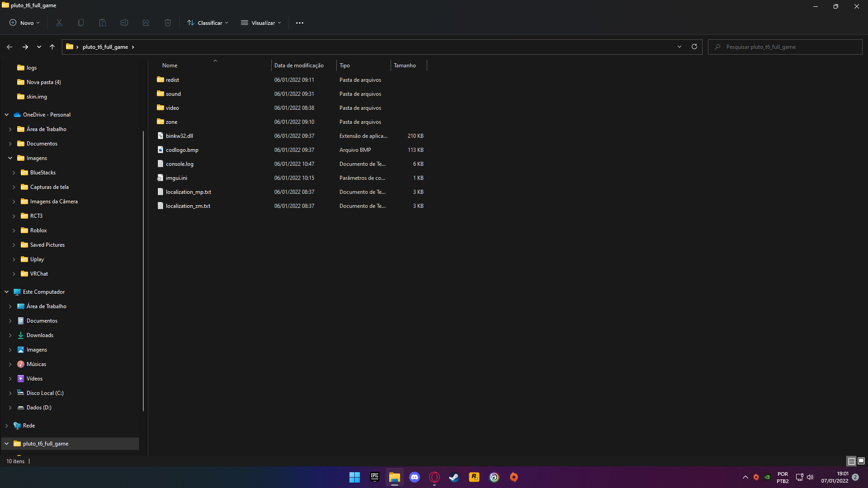
Task: Switch to details view icon in status bar
Action: 851,461
